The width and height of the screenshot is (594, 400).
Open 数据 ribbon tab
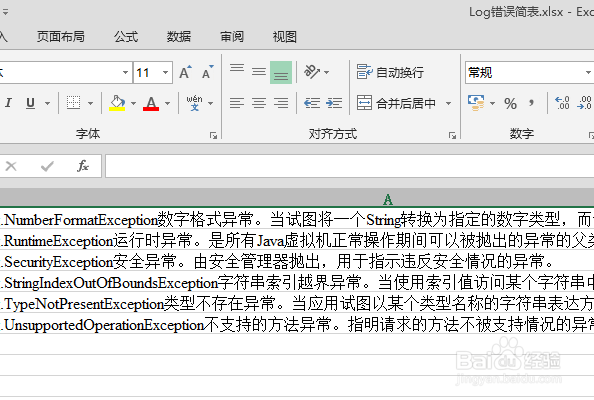tap(179, 37)
